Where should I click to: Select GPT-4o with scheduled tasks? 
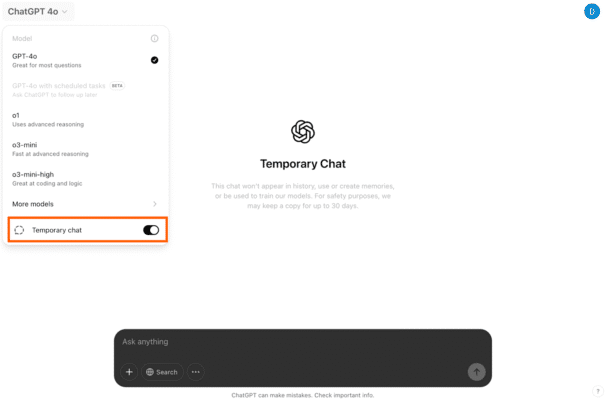pos(85,90)
